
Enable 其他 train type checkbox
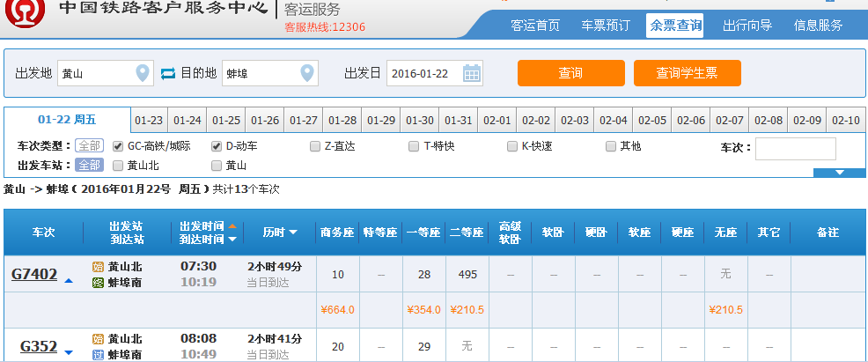(611, 146)
